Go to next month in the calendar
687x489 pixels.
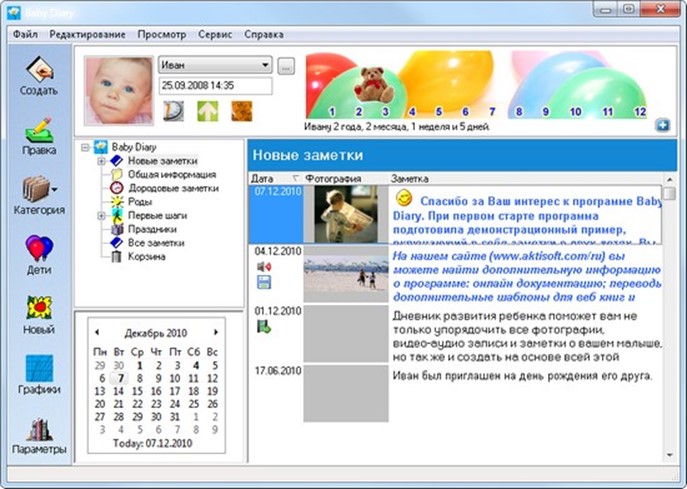pyautogui.click(x=216, y=332)
